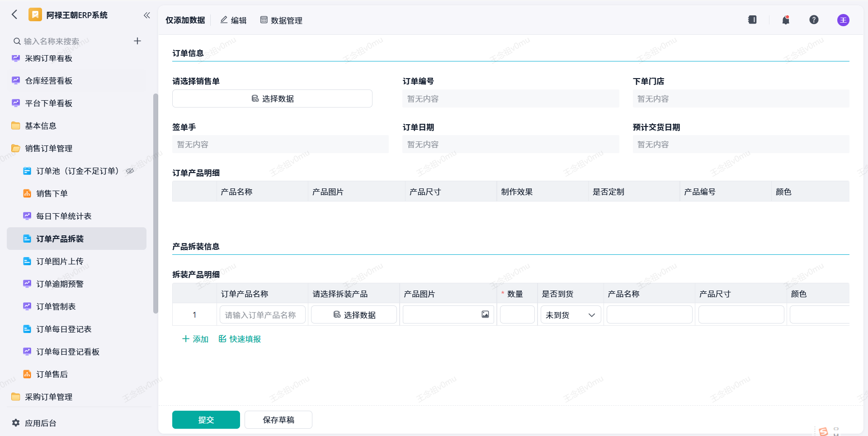The width and height of the screenshot is (868, 436).
Task: Click the 订单日期 field
Action: coord(511,144)
